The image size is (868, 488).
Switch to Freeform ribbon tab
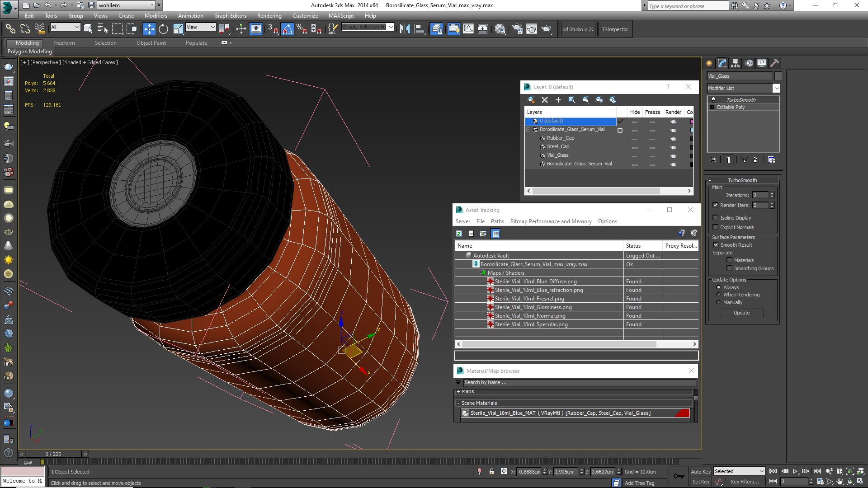[x=64, y=43]
